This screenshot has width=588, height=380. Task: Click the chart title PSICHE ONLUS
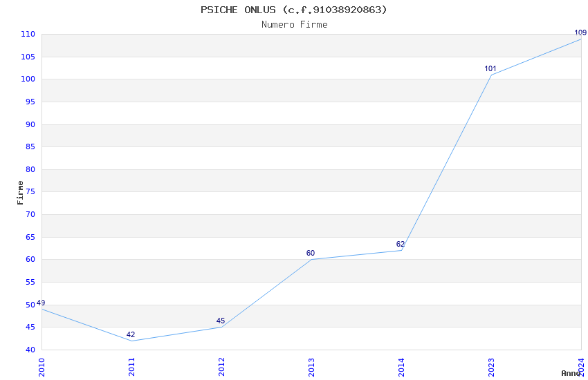[294, 10]
